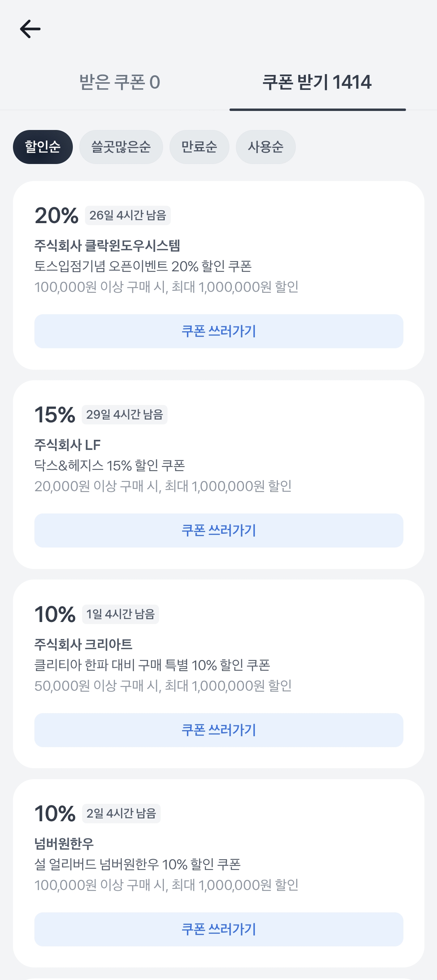Tap the 26일 4시간 남음 badge
Image resolution: width=437 pixels, height=980 pixels.
click(128, 215)
